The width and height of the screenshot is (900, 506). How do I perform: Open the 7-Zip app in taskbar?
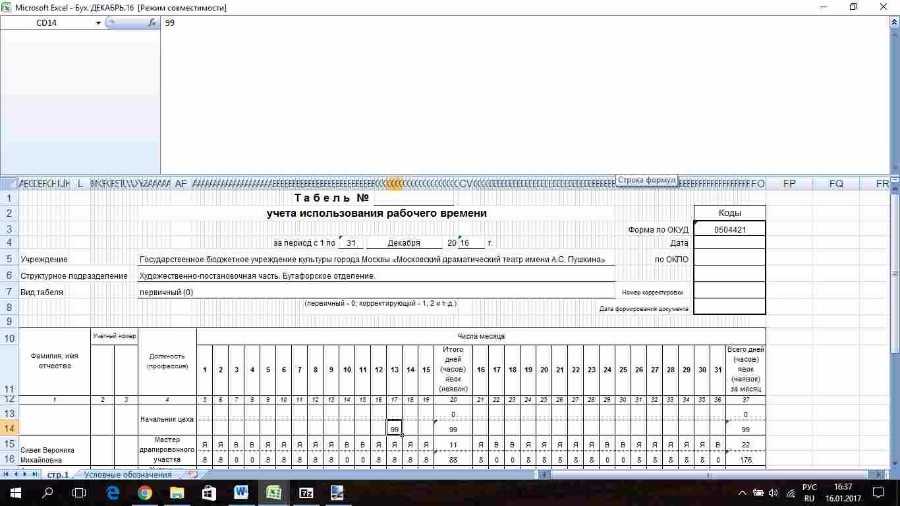pyautogui.click(x=306, y=492)
